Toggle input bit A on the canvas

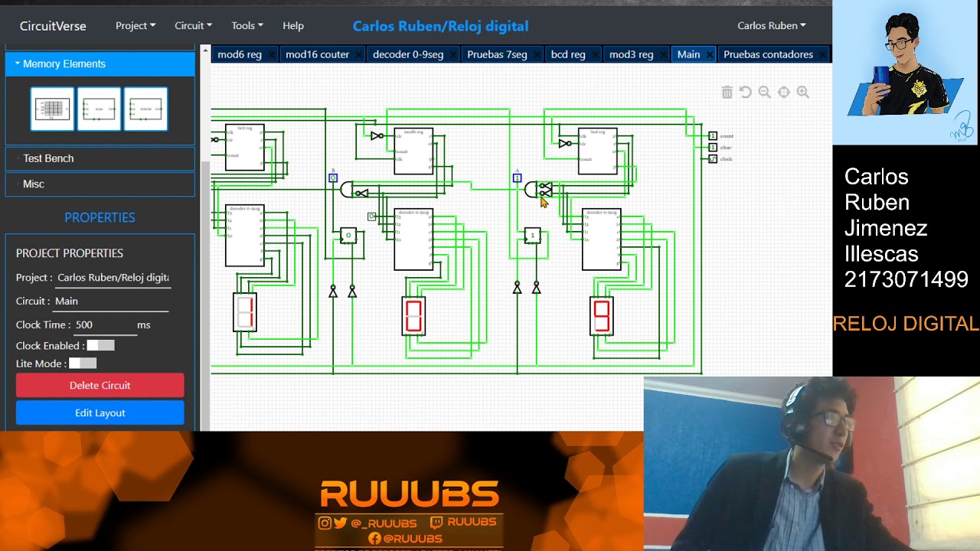pyautogui.click(x=517, y=178)
